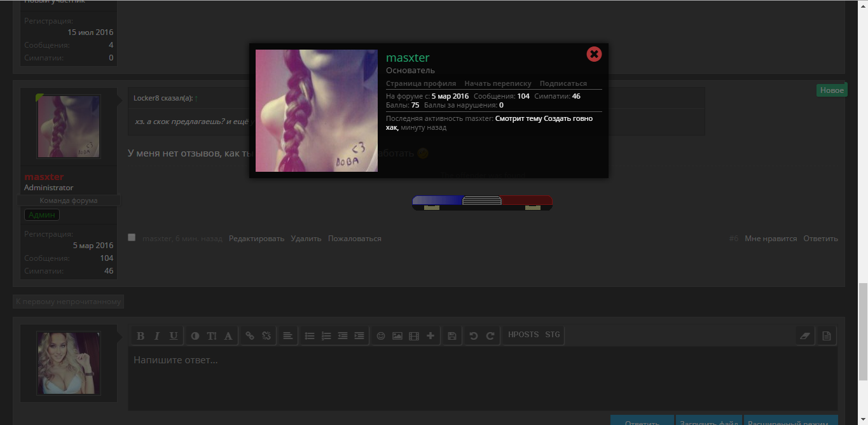Remove formatting with the eraser icon

click(805, 336)
